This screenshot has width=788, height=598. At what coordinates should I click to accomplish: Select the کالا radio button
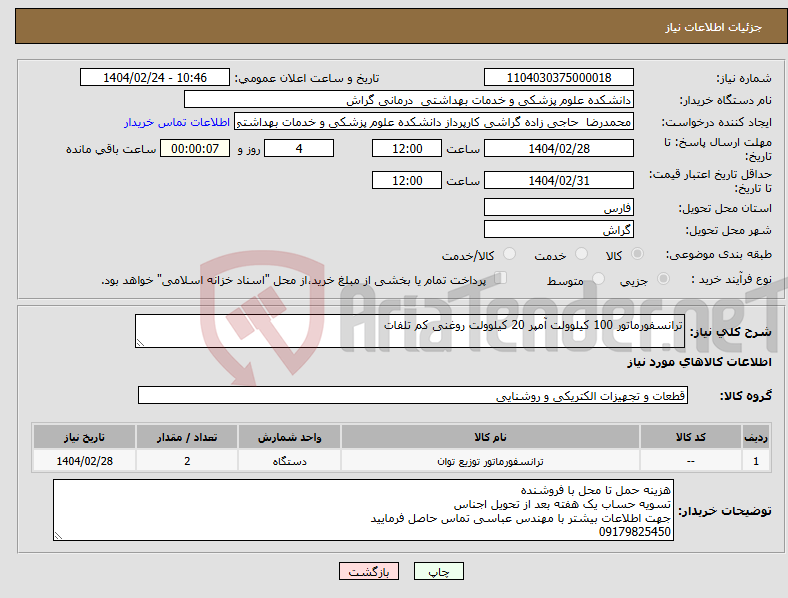[x=637, y=254]
